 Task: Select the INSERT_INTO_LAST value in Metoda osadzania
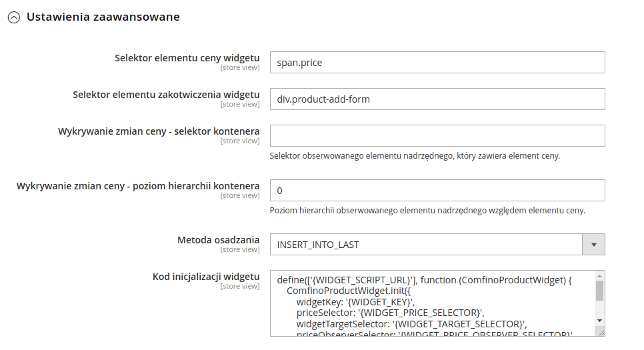tap(427, 245)
